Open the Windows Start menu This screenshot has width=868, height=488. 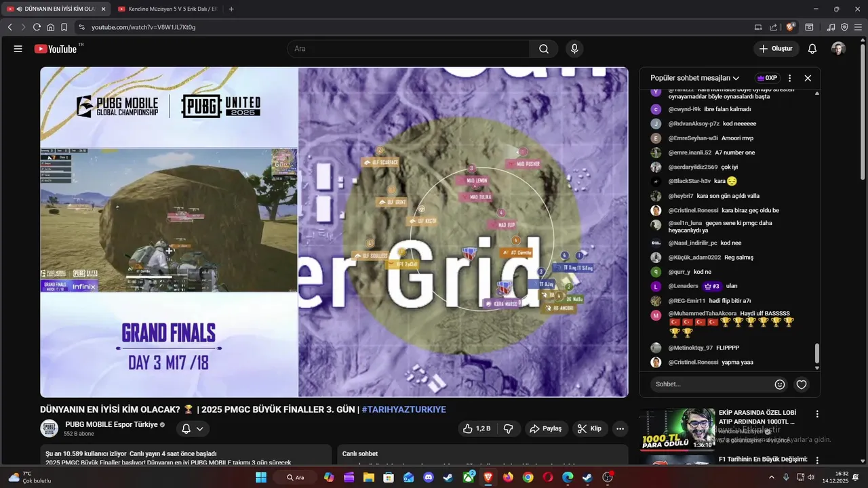[x=261, y=477]
